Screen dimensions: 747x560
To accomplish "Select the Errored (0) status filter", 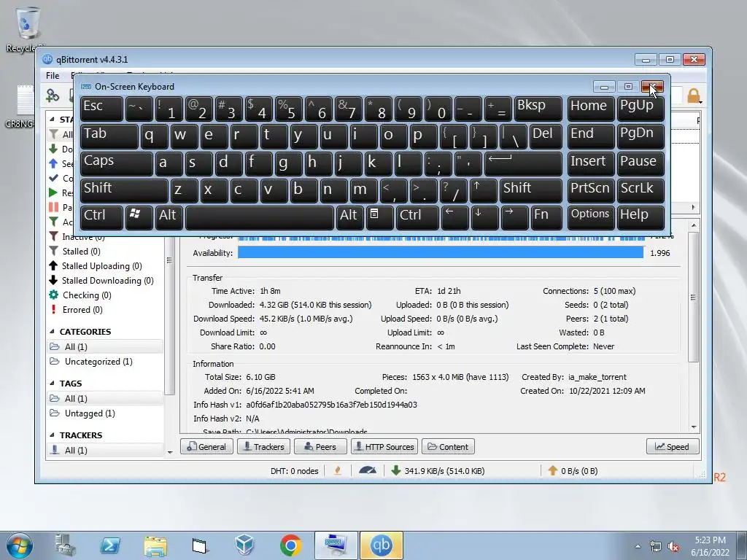I will [82, 309].
